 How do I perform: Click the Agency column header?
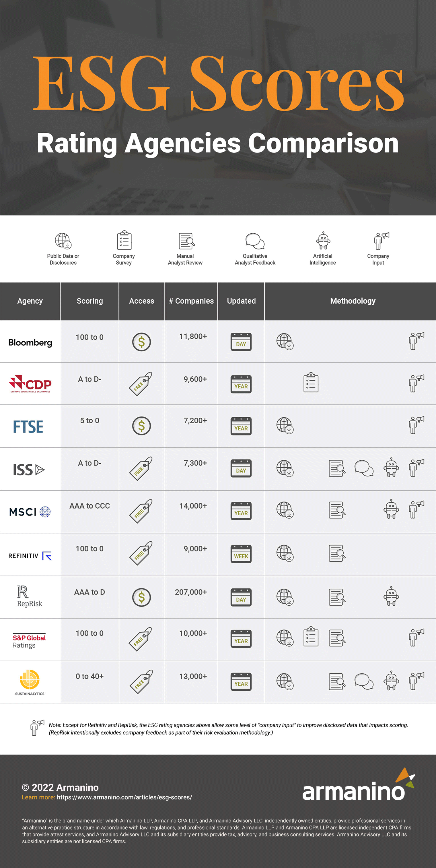(30, 301)
